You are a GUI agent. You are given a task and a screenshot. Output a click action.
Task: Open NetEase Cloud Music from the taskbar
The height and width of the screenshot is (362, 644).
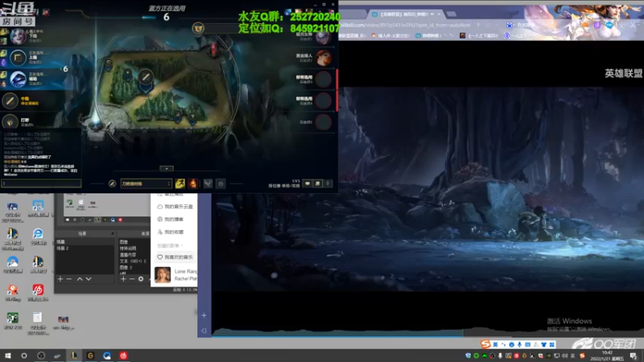(x=123, y=356)
